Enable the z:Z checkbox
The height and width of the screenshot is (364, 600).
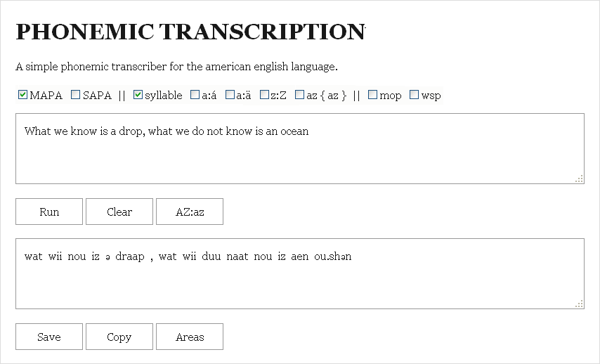(264, 95)
